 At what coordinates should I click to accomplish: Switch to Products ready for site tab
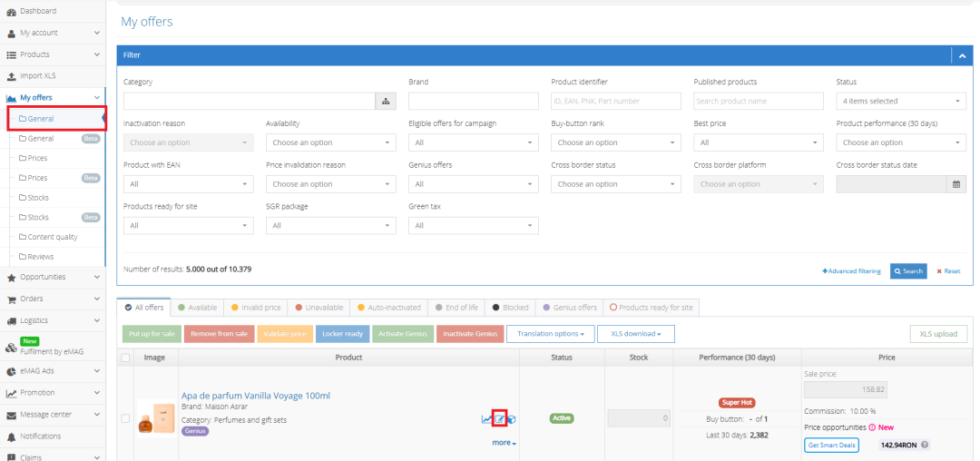click(652, 308)
